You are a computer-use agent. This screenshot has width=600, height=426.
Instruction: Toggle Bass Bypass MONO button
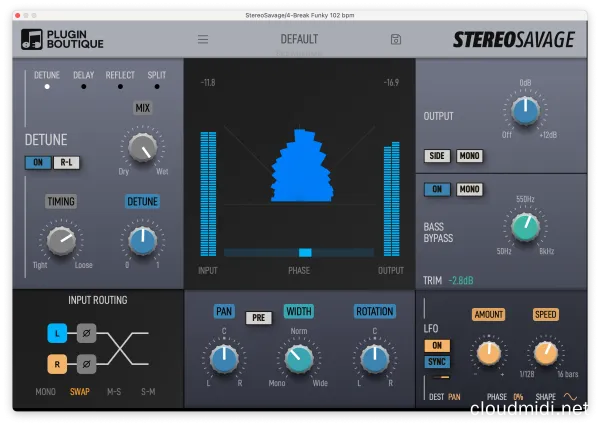pos(470,189)
